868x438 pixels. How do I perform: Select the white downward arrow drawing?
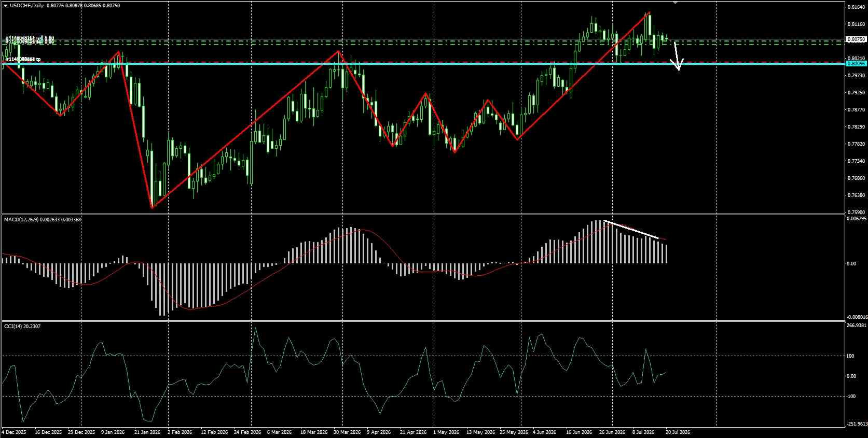677,56
